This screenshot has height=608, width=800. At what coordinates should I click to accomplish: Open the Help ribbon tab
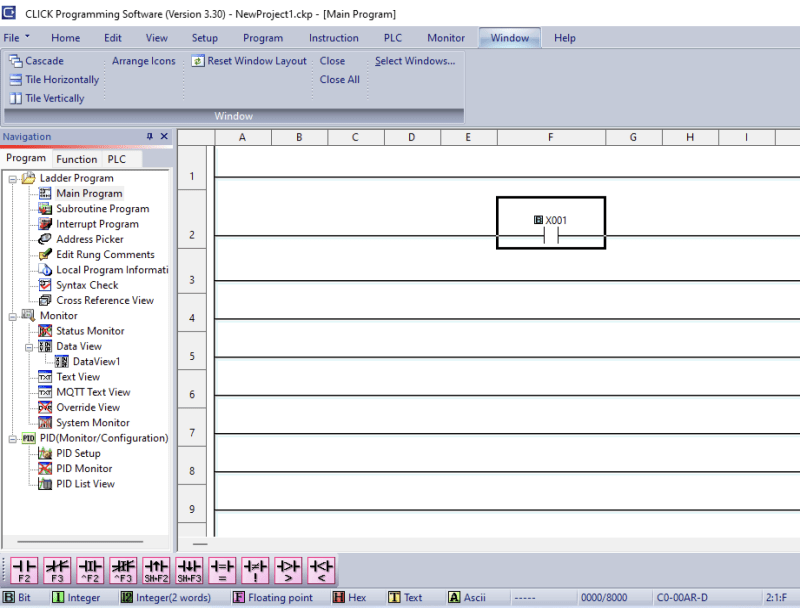pyautogui.click(x=565, y=38)
